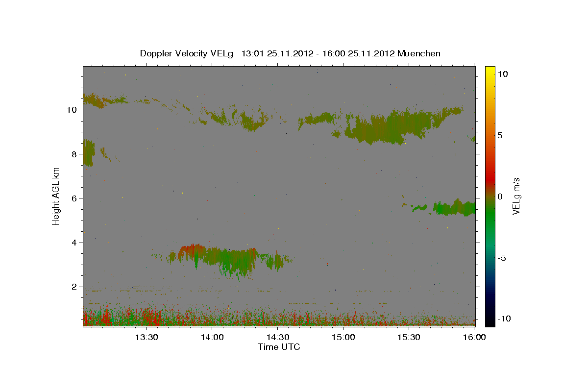Click the "Time UTC" axis label
Screen dimensions: 588x392
click(279, 347)
